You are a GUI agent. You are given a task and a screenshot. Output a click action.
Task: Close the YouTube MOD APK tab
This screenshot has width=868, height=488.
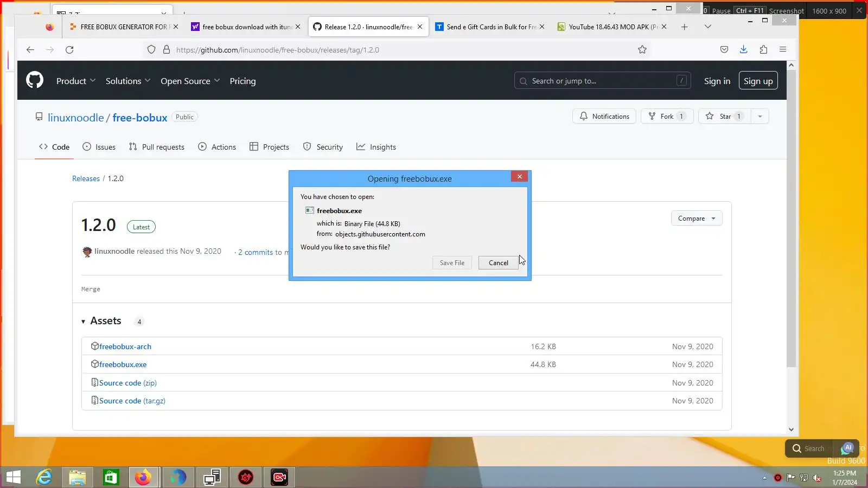point(664,27)
